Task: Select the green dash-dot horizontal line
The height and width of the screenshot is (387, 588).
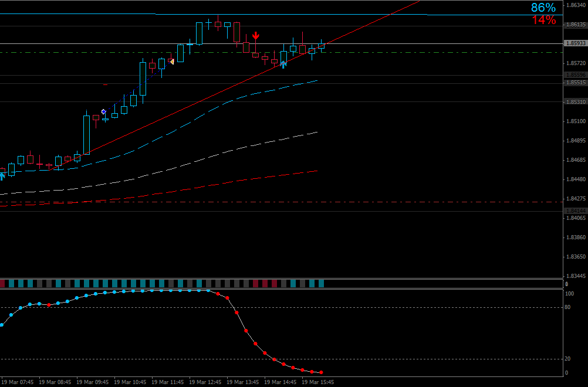Action: point(281,52)
